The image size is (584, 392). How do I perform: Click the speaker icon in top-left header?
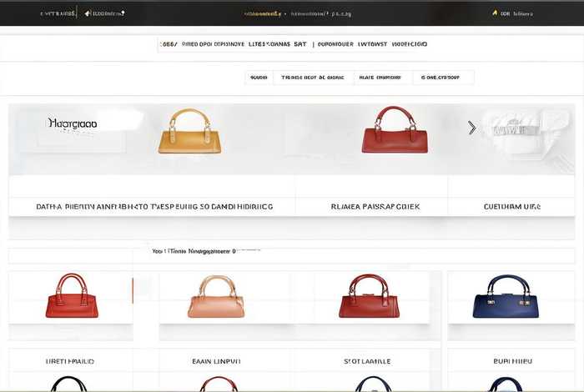coord(87,13)
